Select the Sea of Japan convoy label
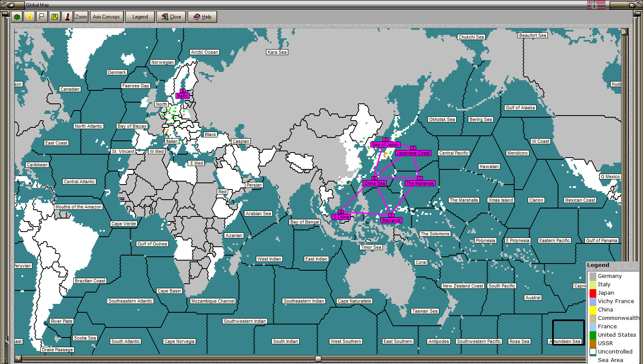This screenshot has height=364, width=643. tap(385, 144)
